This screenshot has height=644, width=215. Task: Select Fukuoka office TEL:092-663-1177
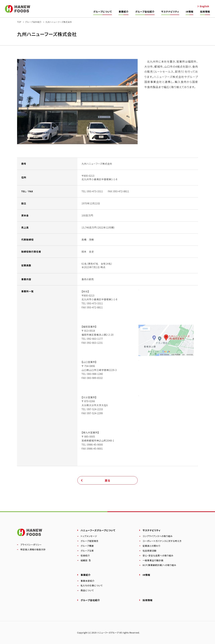92,339
